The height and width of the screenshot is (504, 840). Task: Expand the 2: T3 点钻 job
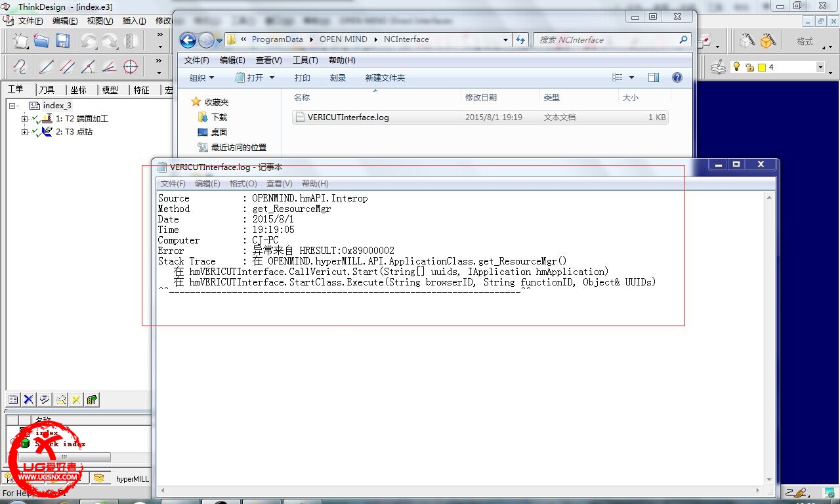point(24,132)
